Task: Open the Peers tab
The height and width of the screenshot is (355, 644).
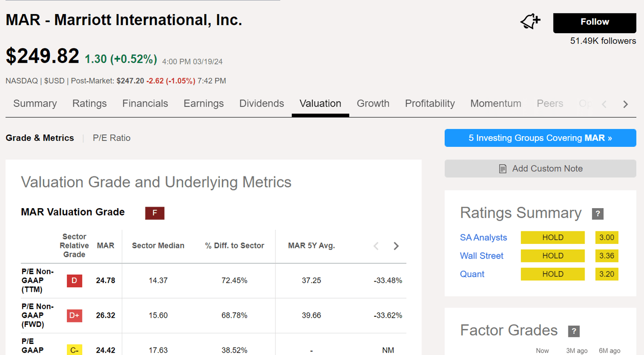Action: pos(550,104)
